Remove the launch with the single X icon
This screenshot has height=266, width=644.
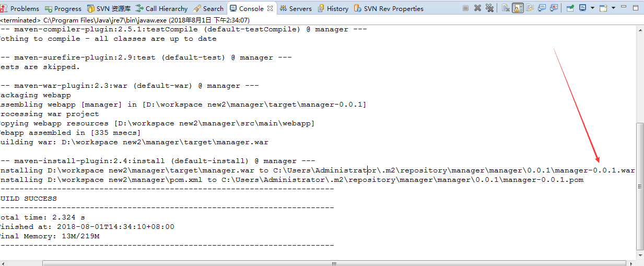[x=477, y=8]
